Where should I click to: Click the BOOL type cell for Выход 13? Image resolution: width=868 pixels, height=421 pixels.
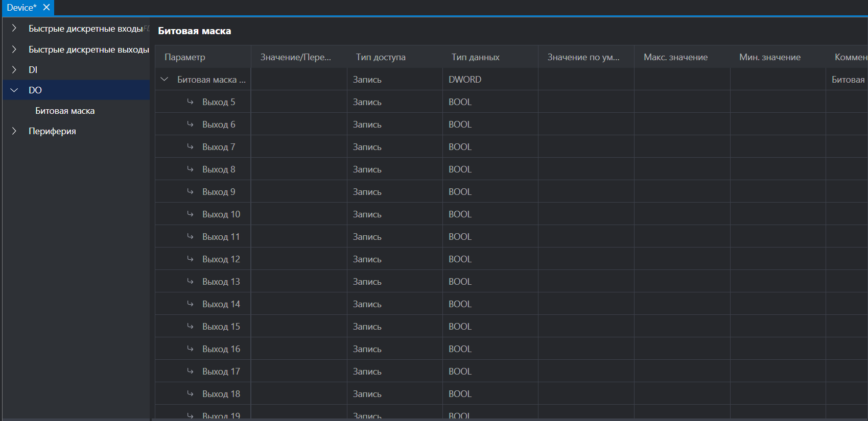[490, 281]
